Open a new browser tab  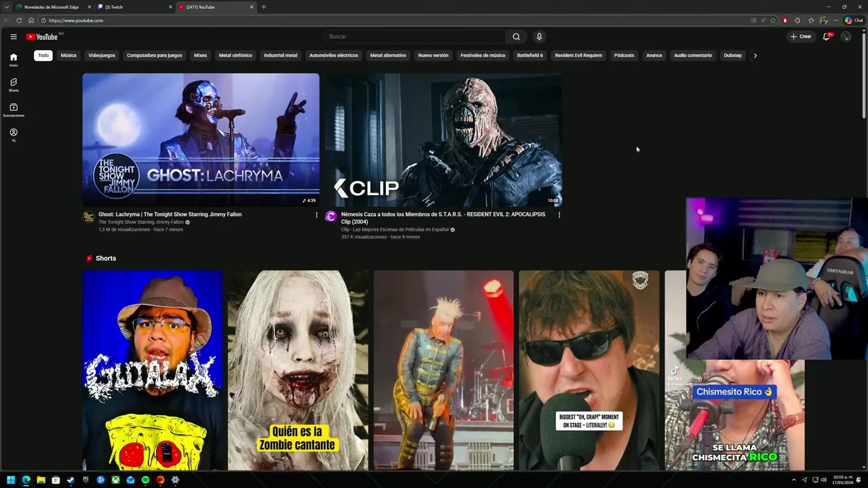pyautogui.click(x=264, y=7)
